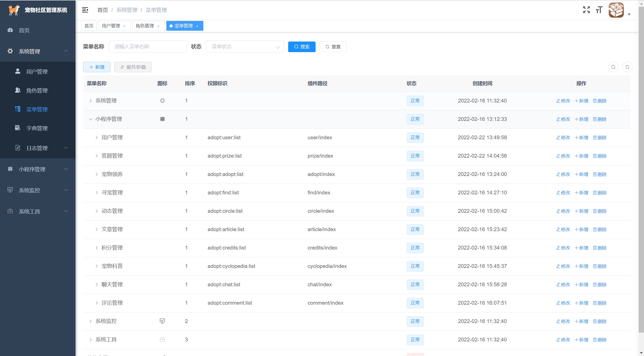Image resolution: width=644 pixels, height=356 pixels.
Task: Expand 系统监控 in the sidebar
Action: click(x=38, y=190)
